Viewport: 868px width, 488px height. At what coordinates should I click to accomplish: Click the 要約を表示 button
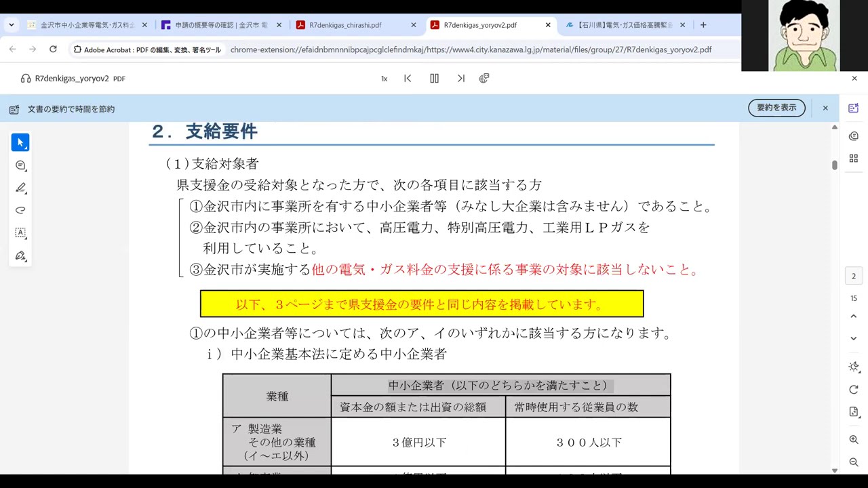[x=776, y=108]
